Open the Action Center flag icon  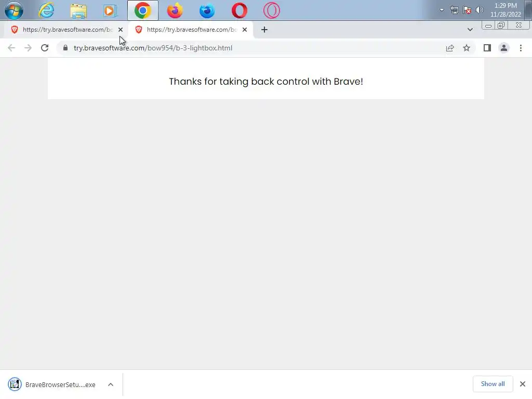coord(467,10)
